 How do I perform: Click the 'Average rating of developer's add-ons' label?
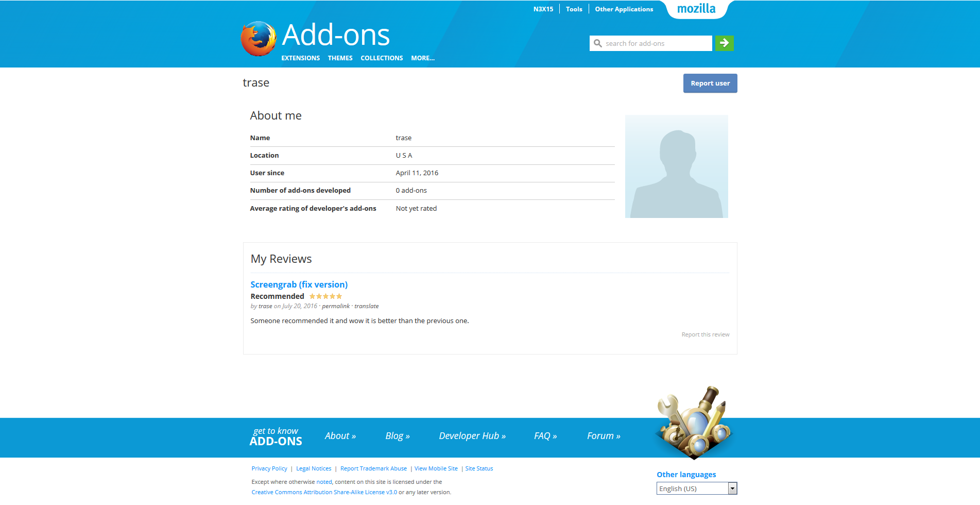pos(313,209)
